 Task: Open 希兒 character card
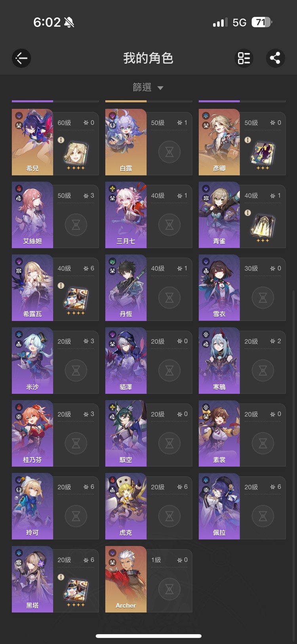pos(55,142)
